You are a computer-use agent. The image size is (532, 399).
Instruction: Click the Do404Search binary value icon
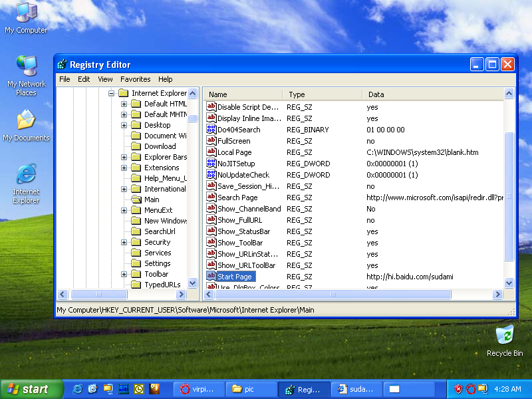[211, 129]
